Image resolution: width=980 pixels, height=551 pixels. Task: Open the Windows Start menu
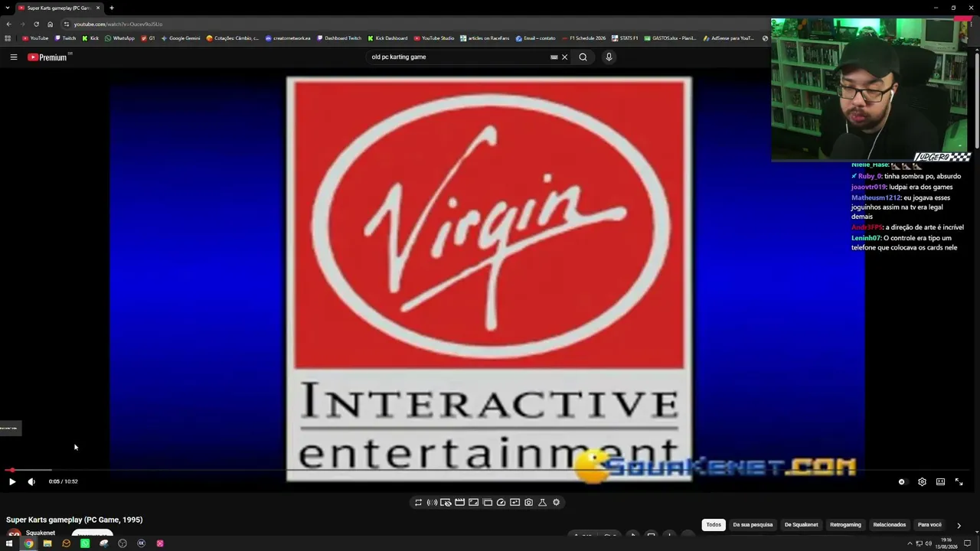[9, 543]
